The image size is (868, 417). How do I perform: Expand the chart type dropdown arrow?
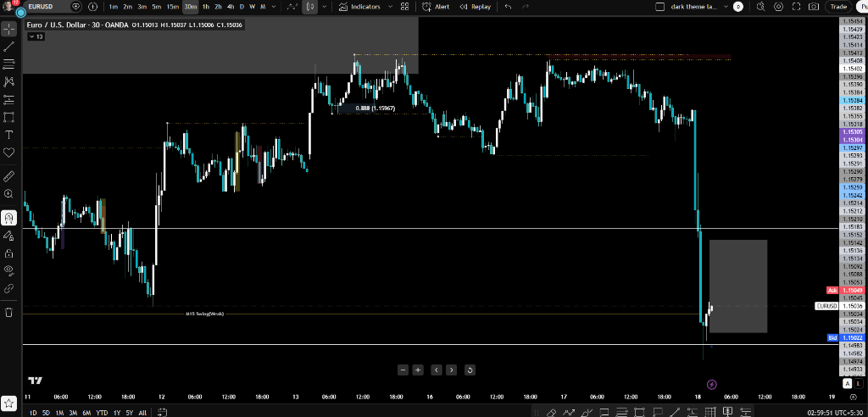pos(324,7)
